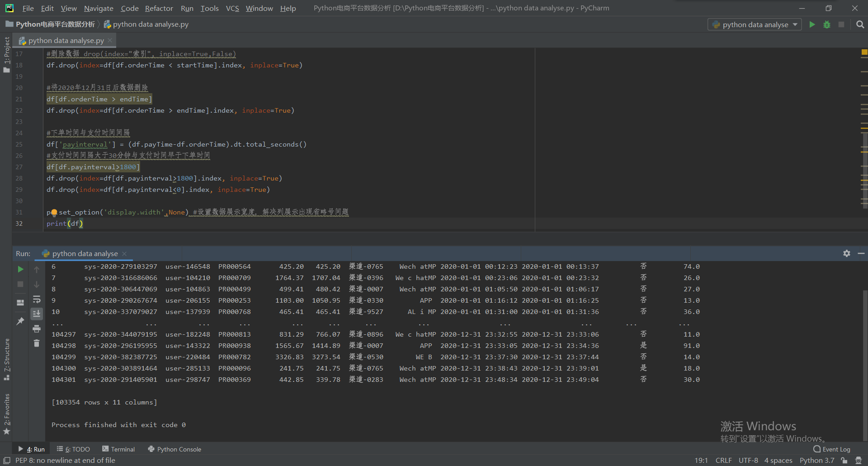Viewport: 868px width, 466px height.
Task: Print the console output
Action: click(37, 328)
